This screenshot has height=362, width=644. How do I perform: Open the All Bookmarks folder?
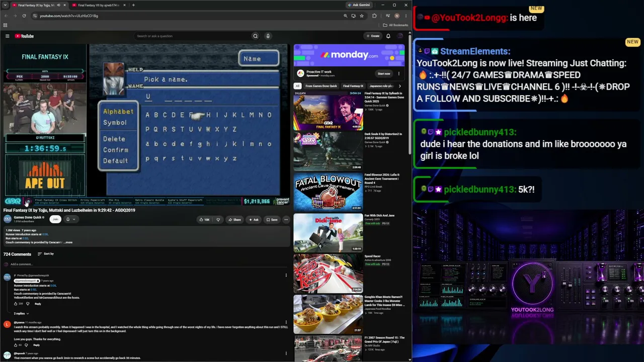click(395, 25)
